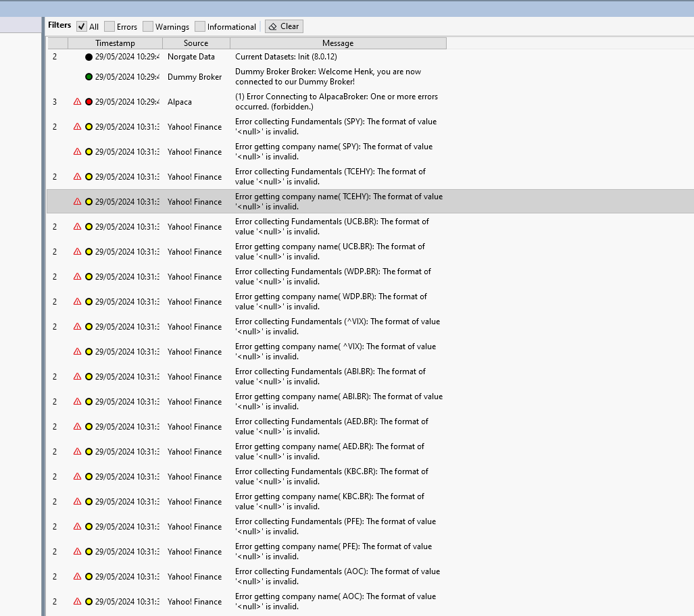Viewport: 694px width, 616px height.
Task: Select 'Error getting company name( AOC)' message
Action: (x=335, y=602)
